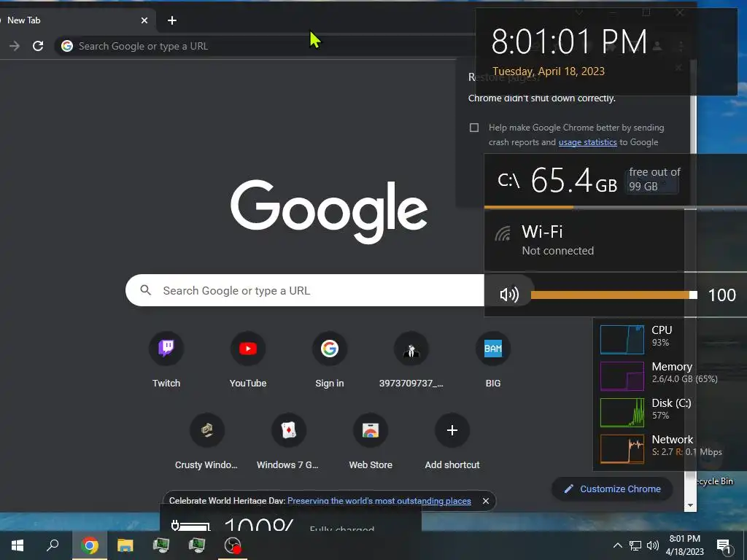The image size is (747, 560).
Task: Open a new tab with the plus button
Action: click(172, 20)
